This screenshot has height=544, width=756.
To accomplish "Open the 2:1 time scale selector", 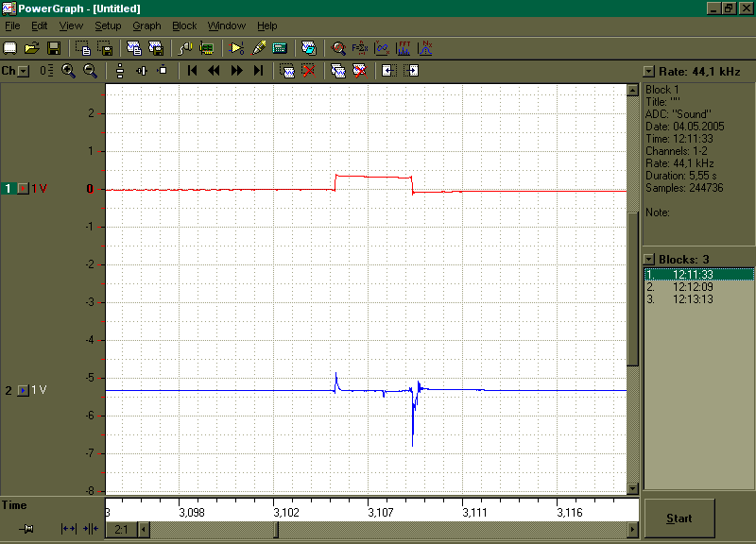I will point(122,530).
